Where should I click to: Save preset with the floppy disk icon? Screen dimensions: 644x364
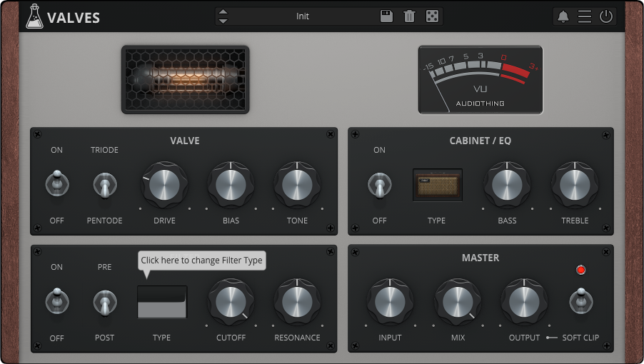pyautogui.click(x=386, y=16)
